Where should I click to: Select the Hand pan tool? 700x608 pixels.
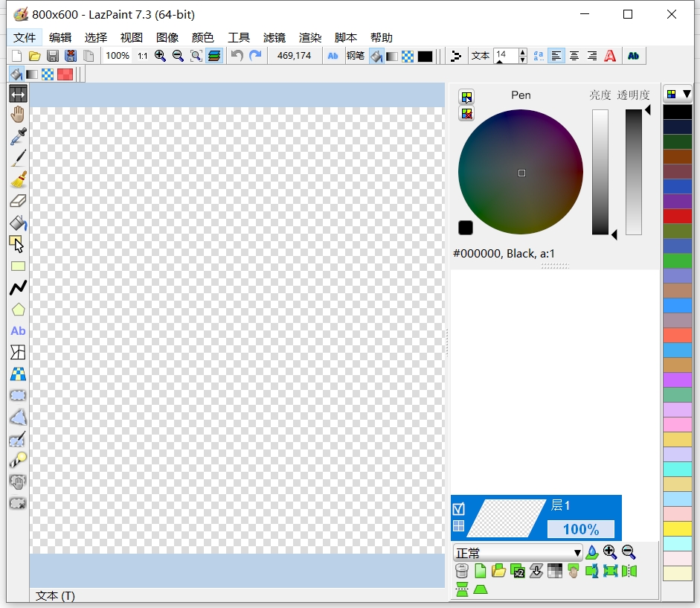click(18, 115)
